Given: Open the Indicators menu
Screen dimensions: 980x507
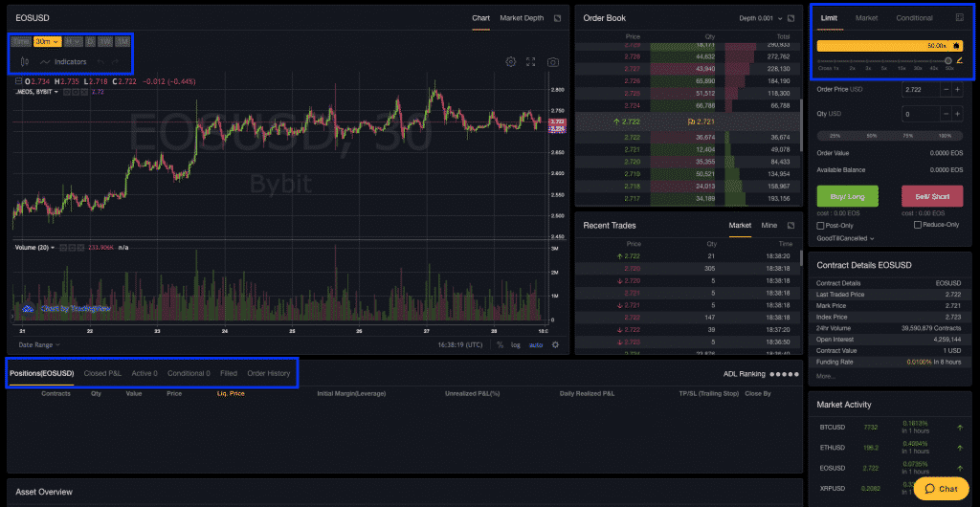Looking at the screenshot, I should pos(64,62).
